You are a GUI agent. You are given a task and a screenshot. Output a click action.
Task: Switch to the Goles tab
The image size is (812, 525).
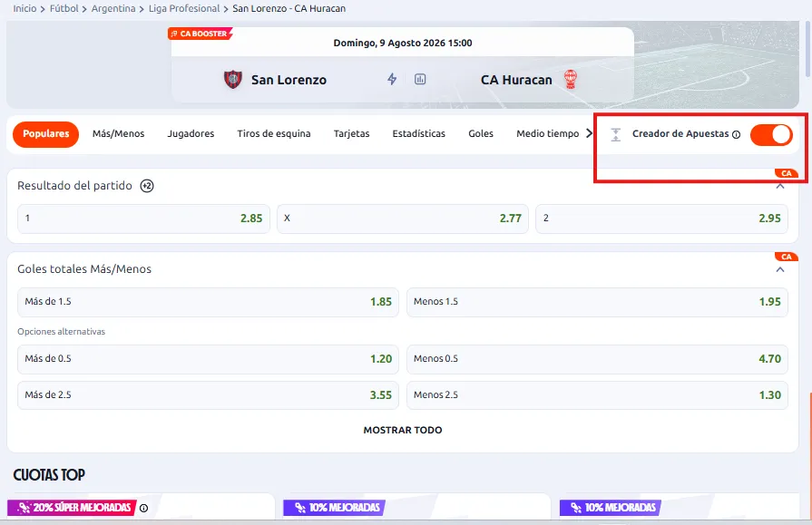click(481, 133)
